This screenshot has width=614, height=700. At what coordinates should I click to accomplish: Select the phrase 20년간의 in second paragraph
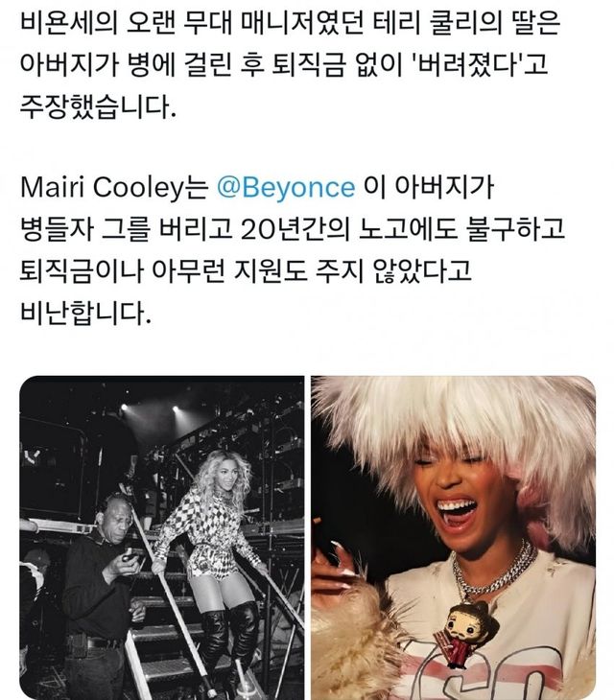tap(295, 229)
